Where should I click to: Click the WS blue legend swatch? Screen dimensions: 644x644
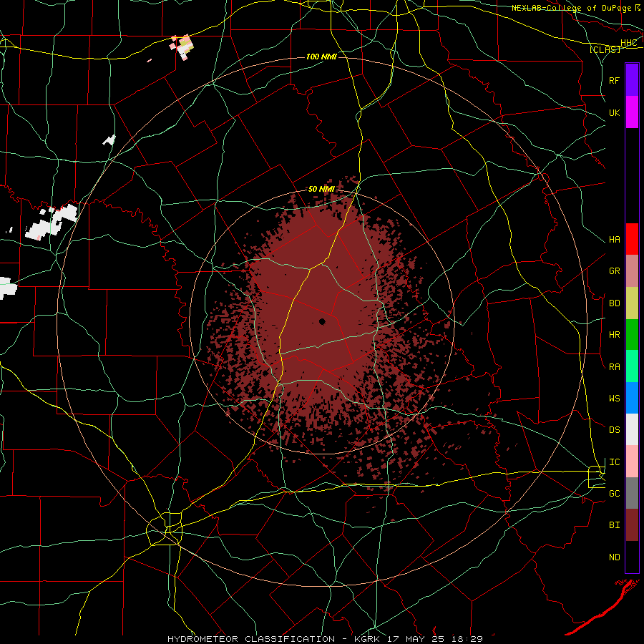click(x=632, y=398)
